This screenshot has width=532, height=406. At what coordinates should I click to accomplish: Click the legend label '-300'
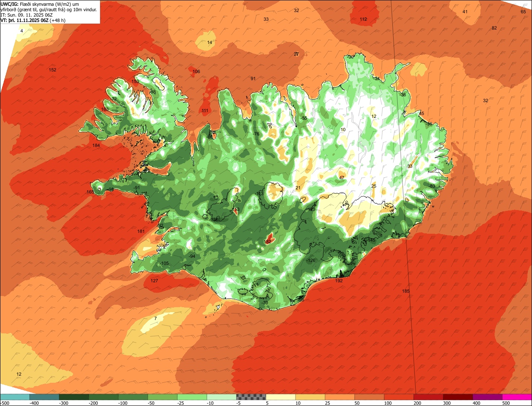point(64,403)
